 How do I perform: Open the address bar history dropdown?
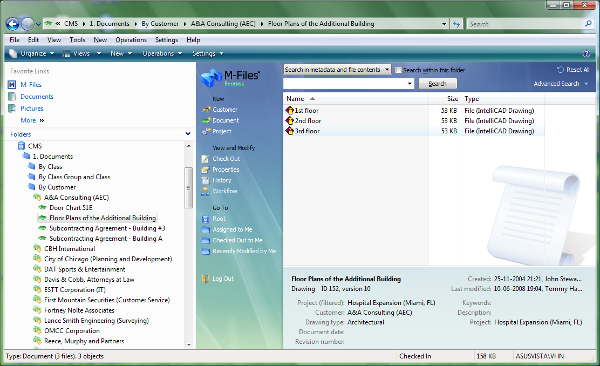click(444, 24)
